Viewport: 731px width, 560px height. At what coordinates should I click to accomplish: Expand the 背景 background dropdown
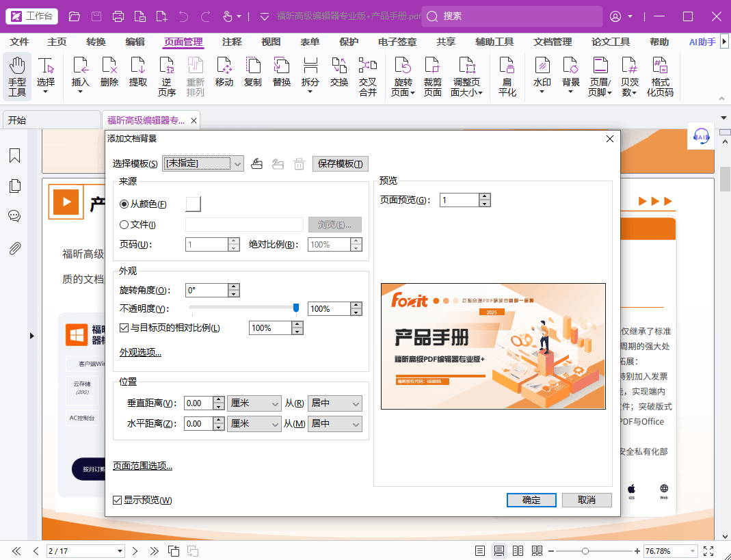click(x=570, y=92)
